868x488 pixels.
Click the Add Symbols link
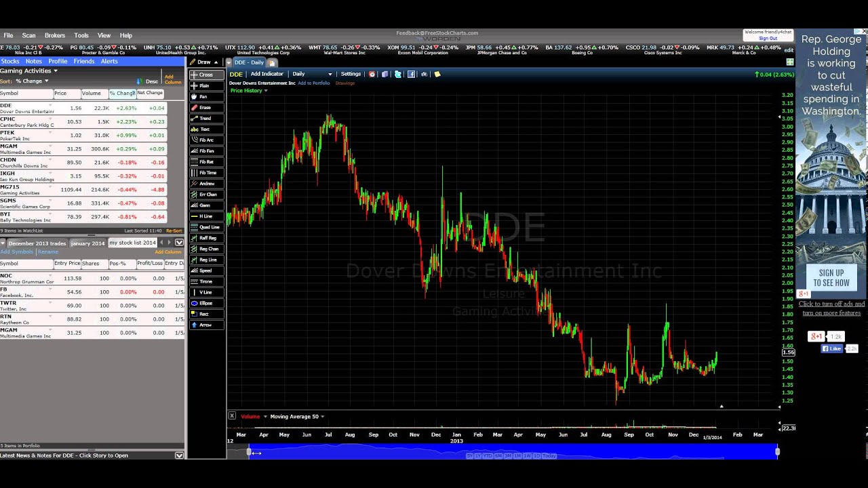click(x=17, y=252)
